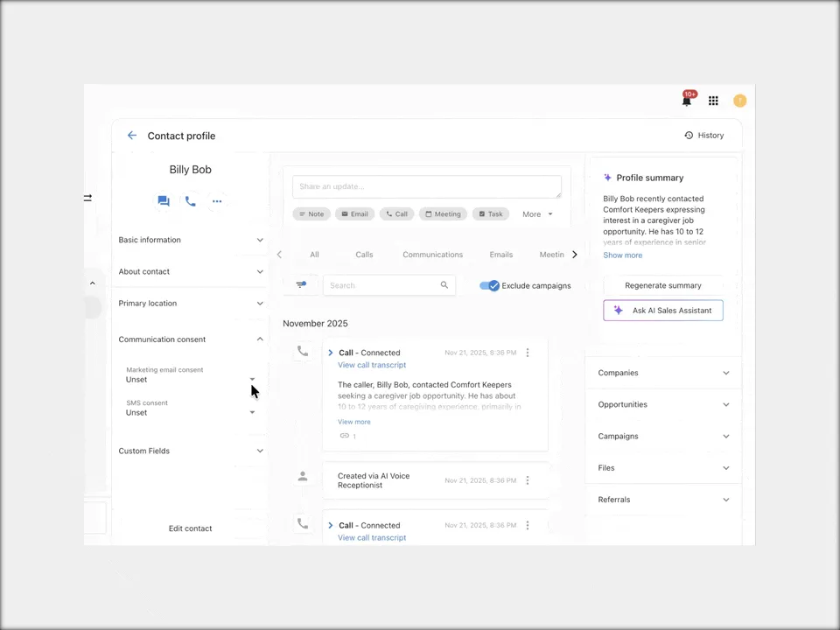The width and height of the screenshot is (840, 630).
Task: Expand the second Call - Connected entry
Action: (x=331, y=526)
